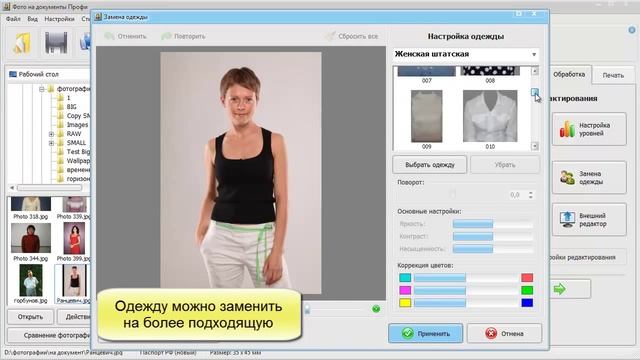Click the green arrow next button
Image resolution: width=640 pixels, height=360 pixels.
tap(569, 289)
